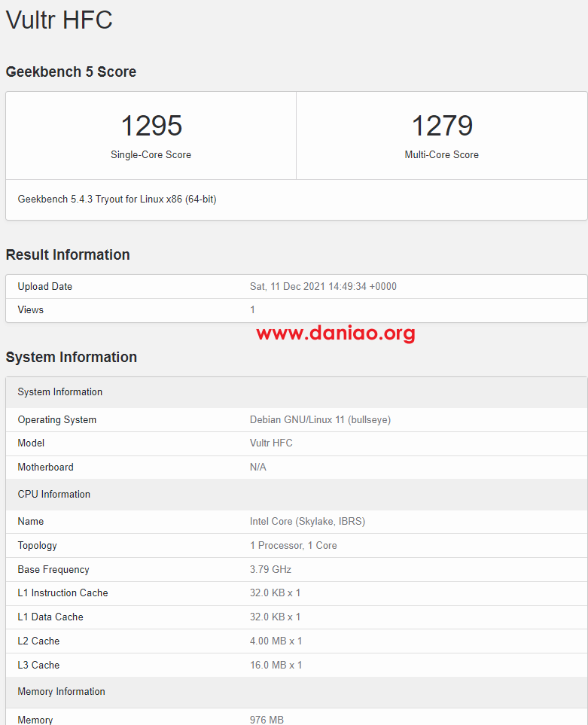Click the System Information table header row
Image resolution: width=588 pixels, height=725 pixels.
(297, 392)
